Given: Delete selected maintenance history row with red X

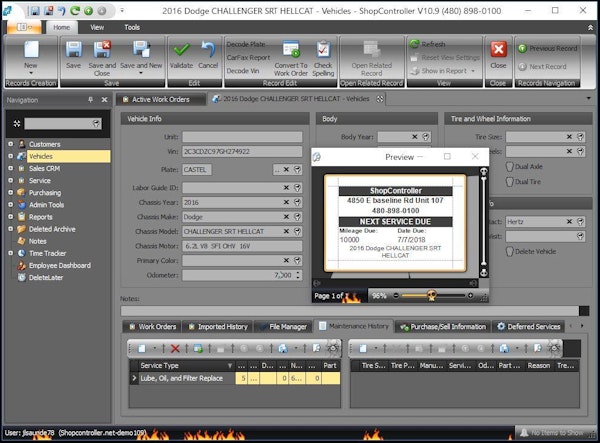Looking at the screenshot, I should [x=175, y=348].
